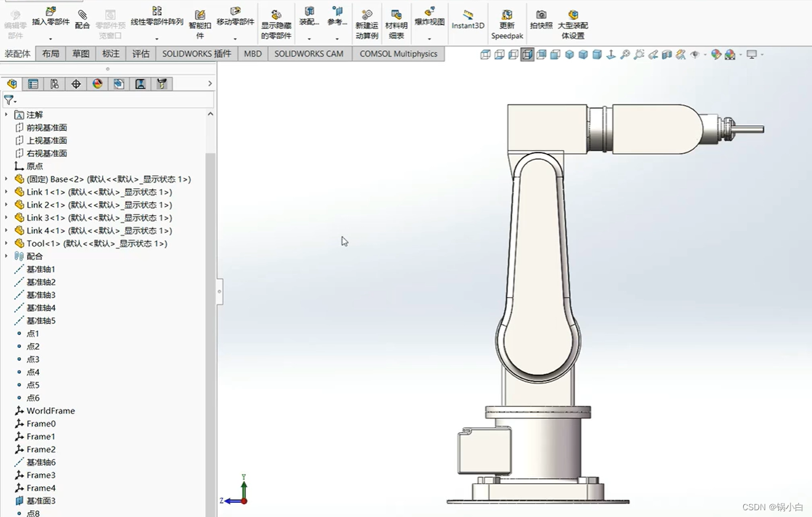Select 前视基准面 in the feature tree

47,128
